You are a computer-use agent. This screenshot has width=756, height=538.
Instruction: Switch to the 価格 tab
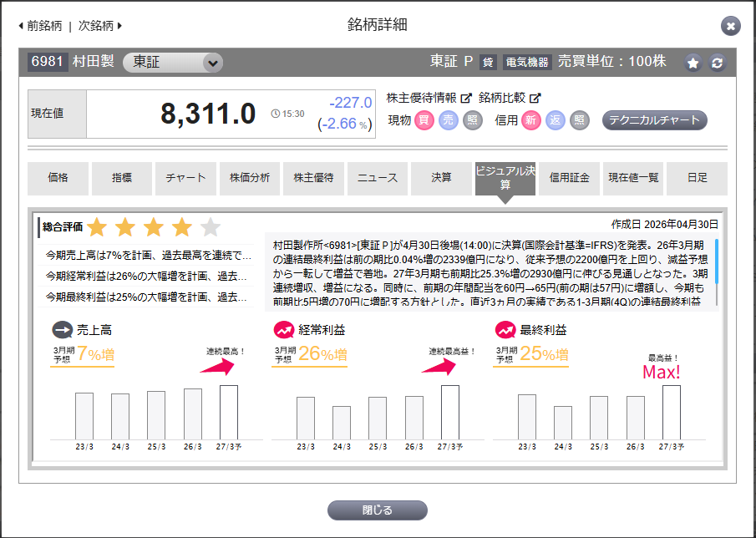tap(58, 179)
